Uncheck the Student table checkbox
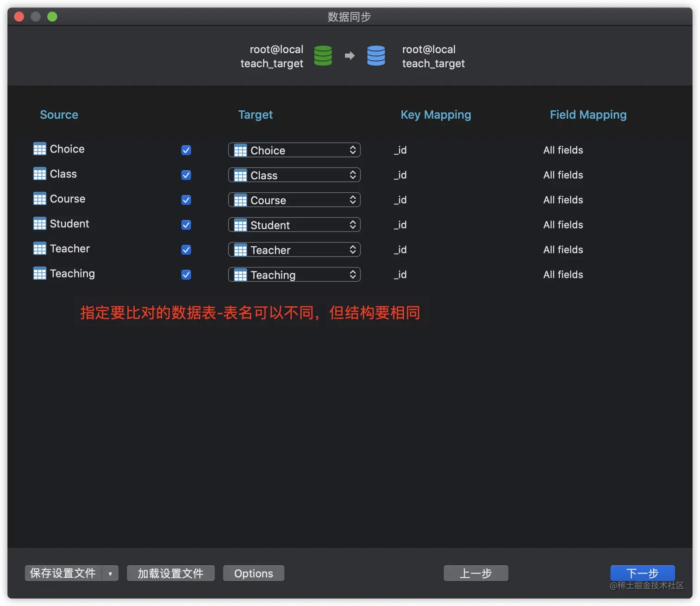The width and height of the screenshot is (700, 606). tap(186, 225)
